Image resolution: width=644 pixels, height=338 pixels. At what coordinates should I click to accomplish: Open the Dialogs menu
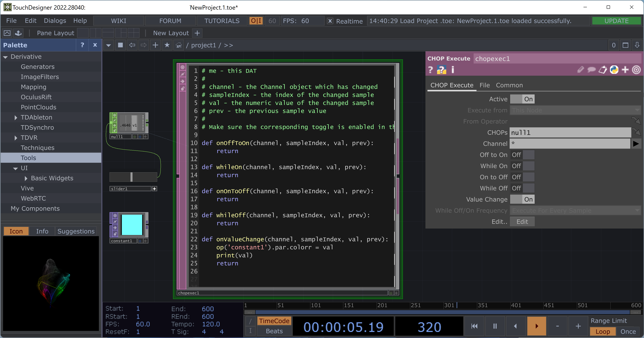click(55, 21)
